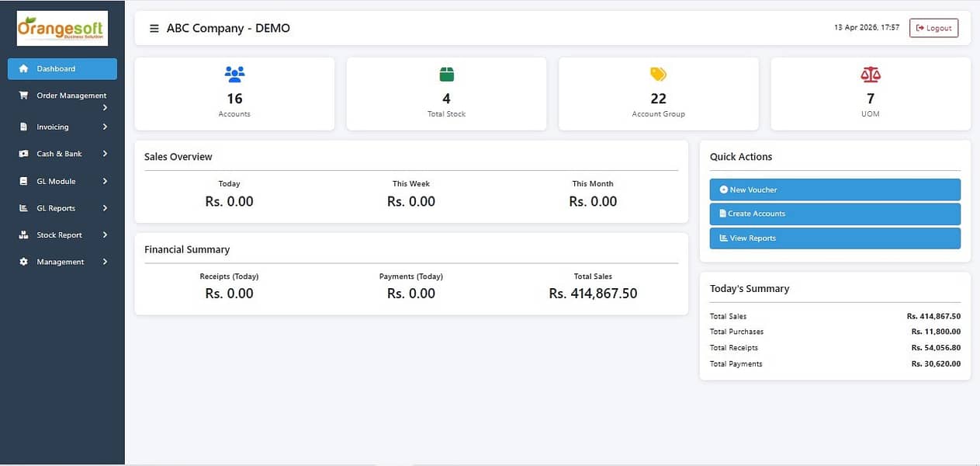Click the Total Stock card showing 4
Screen dimensions: 980x466
(x=446, y=93)
